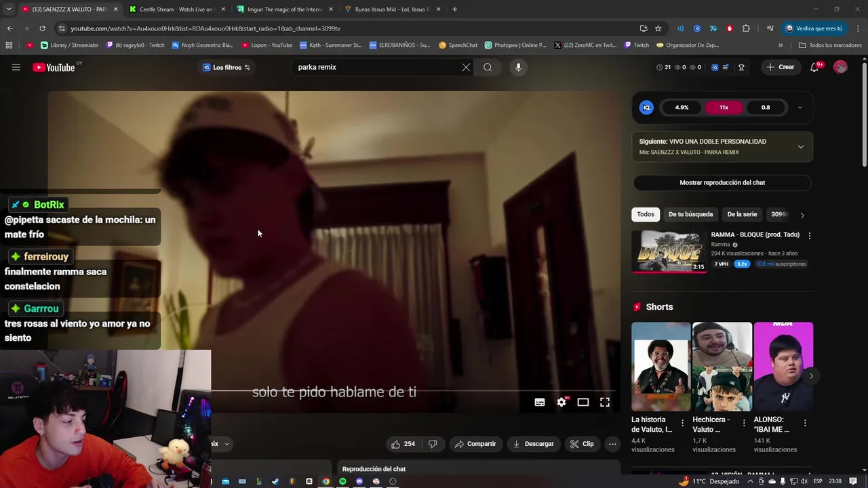Toggle video subtitles (CC)

pos(540,402)
